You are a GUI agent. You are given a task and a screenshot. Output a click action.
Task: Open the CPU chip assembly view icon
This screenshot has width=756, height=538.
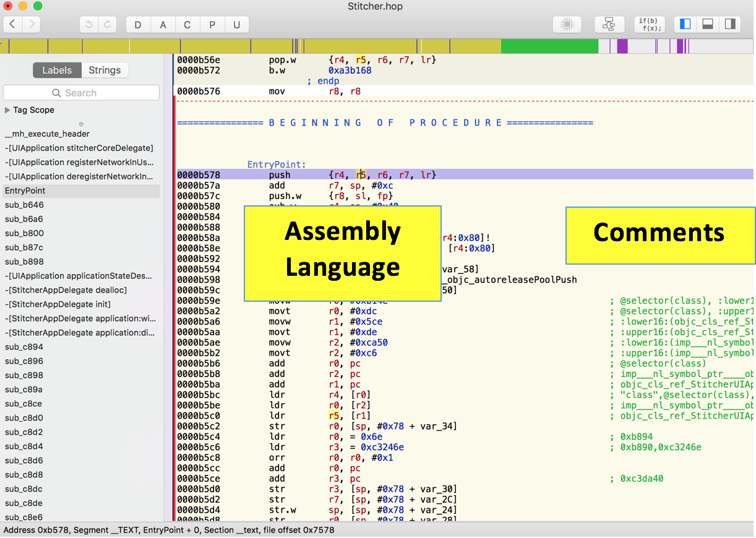coord(567,25)
